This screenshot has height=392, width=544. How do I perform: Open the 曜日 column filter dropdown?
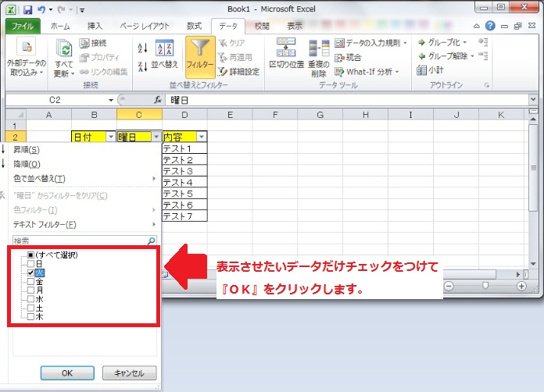tap(156, 137)
